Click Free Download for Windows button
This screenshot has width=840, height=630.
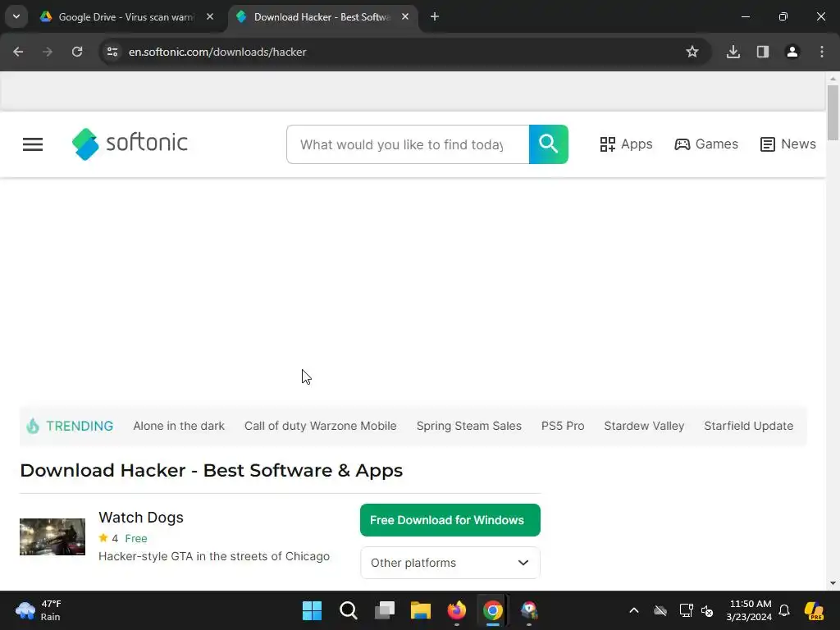coord(450,519)
